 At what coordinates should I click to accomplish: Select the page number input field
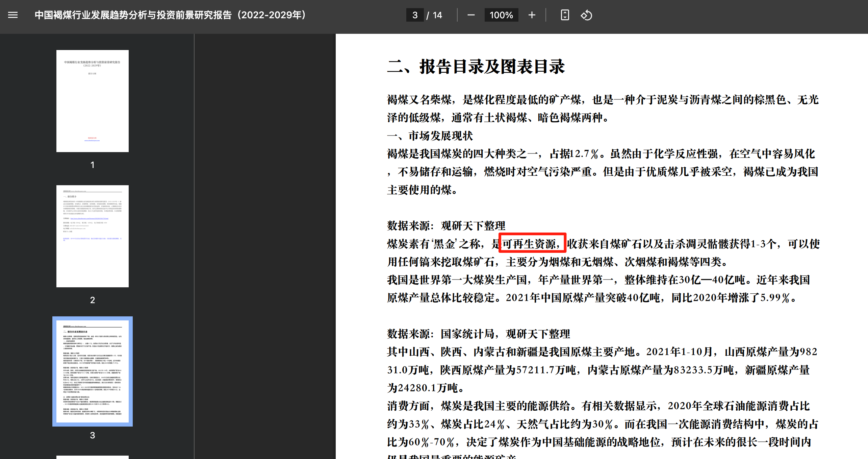tap(415, 15)
